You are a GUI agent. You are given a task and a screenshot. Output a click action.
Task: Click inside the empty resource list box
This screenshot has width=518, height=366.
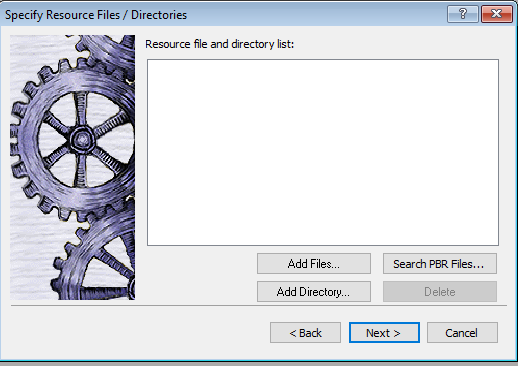pyautogui.click(x=323, y=152)
